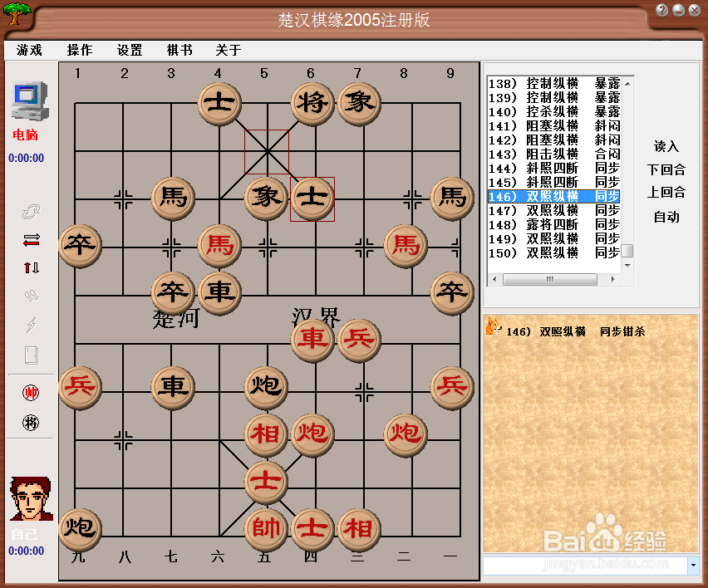Select the red 炮 next to red 相

(x=312, y=434)
